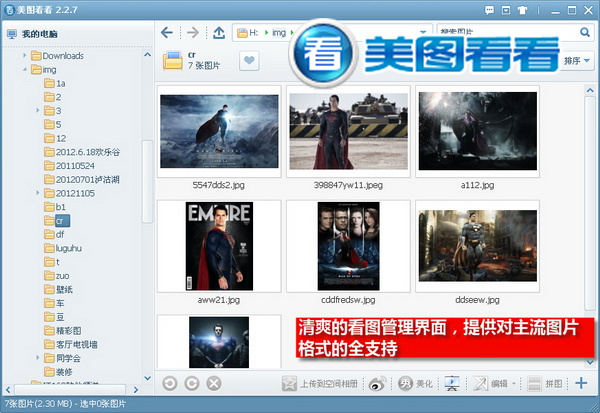
Task: Open the 客厅电视墙 folder
Action: pos(71,344)
